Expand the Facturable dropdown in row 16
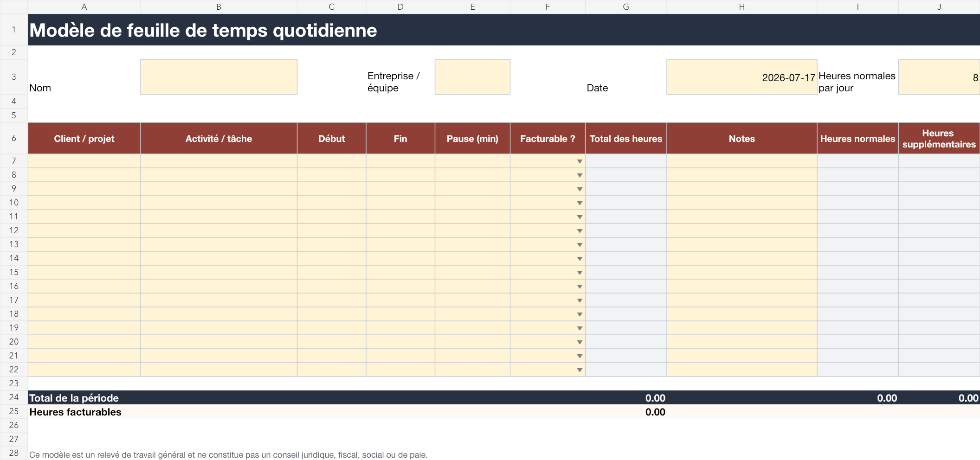Image resolution: width=980 pixels, height=460 pixels. (580, 287)
